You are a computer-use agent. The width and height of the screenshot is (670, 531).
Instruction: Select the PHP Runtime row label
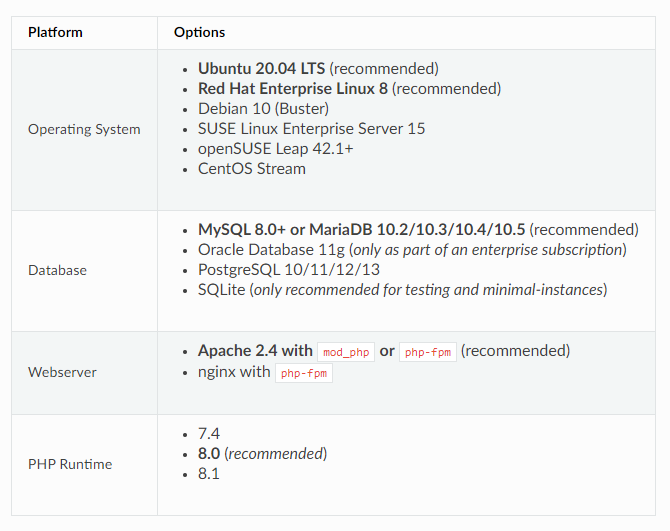pyautogui.click(x=70, y=464)
